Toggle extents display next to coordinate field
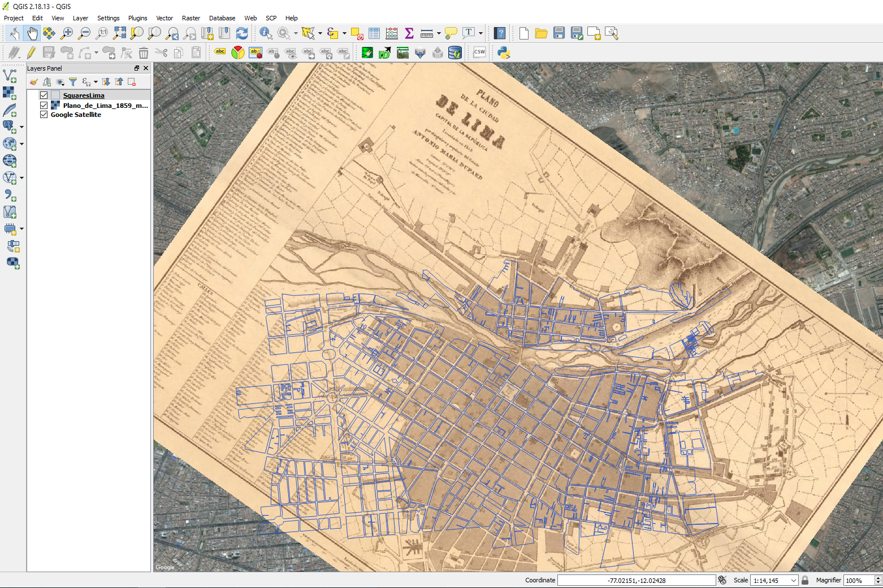This screenshot has width=883, height=588. 722,580
